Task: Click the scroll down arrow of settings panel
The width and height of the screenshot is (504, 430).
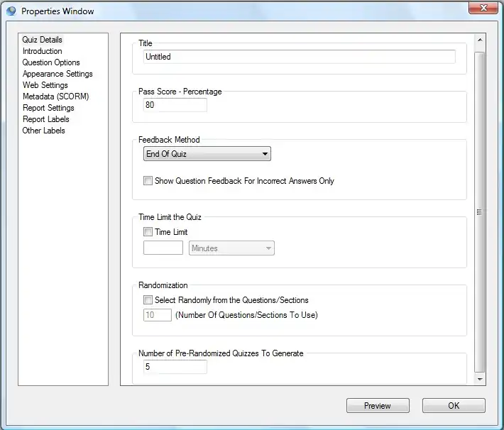Action: (480, 380)
